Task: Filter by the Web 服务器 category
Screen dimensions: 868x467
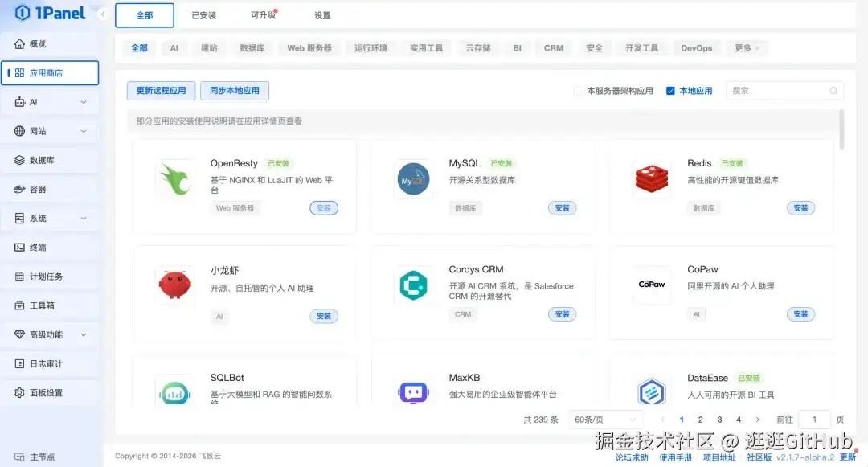Action: pyautogui.click(x=309, y=48)
